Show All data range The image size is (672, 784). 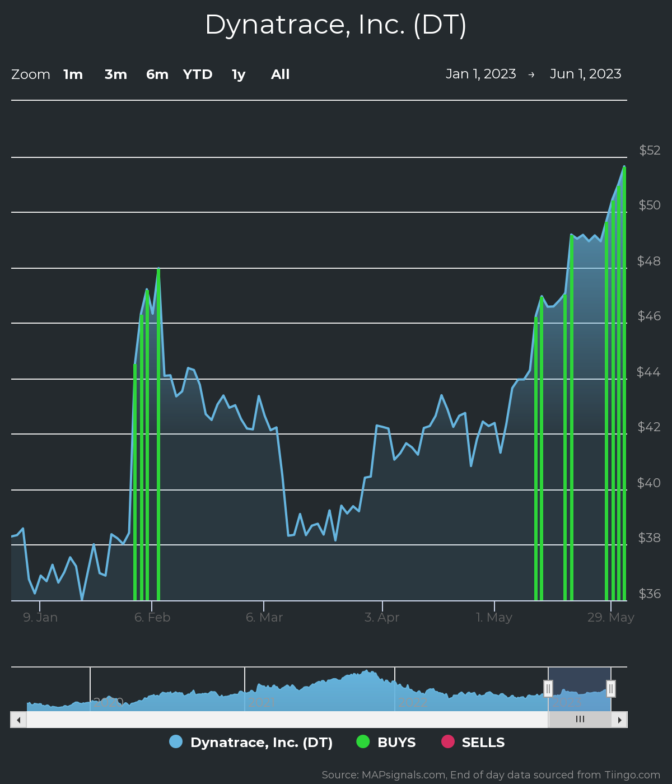click(x=281, y=74)
